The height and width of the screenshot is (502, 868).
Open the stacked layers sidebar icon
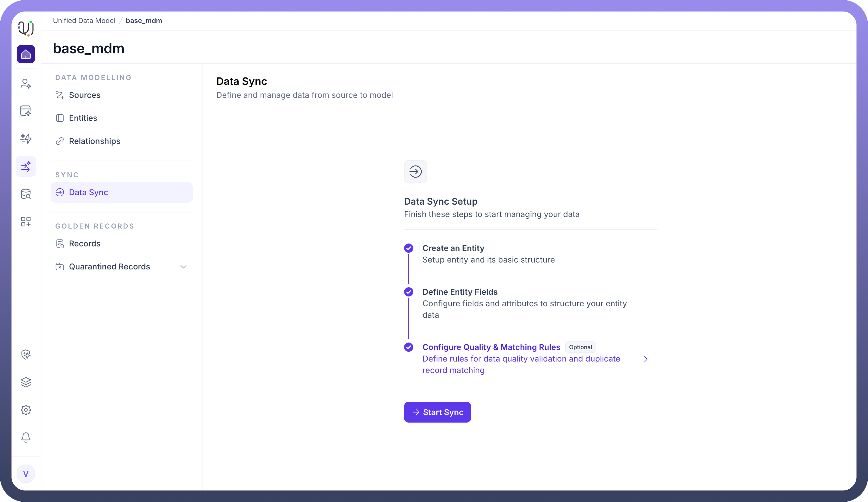(x=26, y=382)
